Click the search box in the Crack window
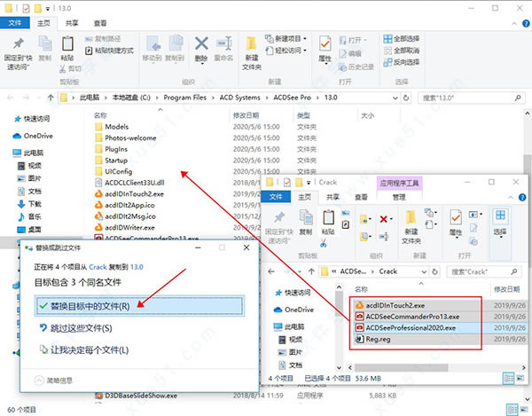Viewport: 532px width, 416px height. (483, 271)
